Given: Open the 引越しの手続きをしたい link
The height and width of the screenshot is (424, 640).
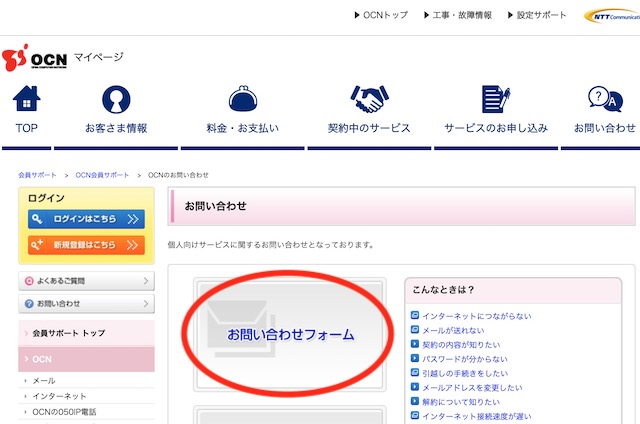Looking at the screenshot, I should pyautogui.click(x=465, y=373).
